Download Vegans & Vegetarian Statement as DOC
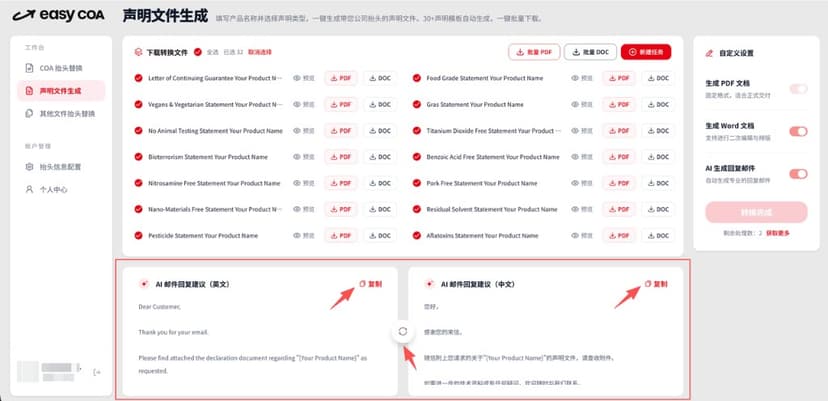The image size is (828, 401). [x=380, y=105]
